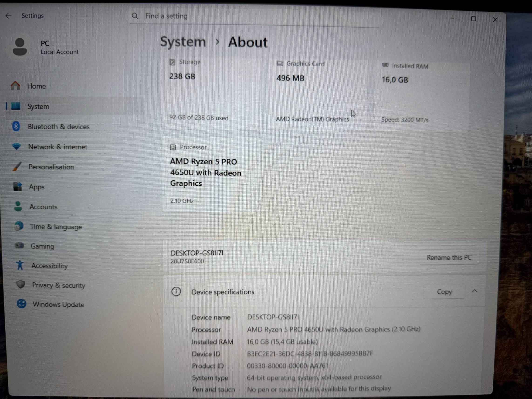Select the Bluetooth & devices icon
Viewport: 532px width, 399px height.
point(16,126)
